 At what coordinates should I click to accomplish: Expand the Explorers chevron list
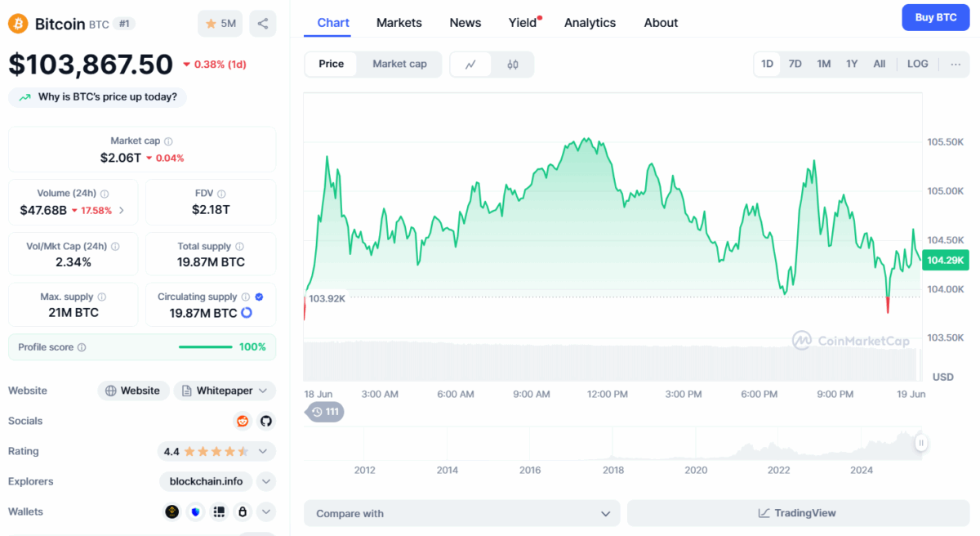tap(265, 481)
